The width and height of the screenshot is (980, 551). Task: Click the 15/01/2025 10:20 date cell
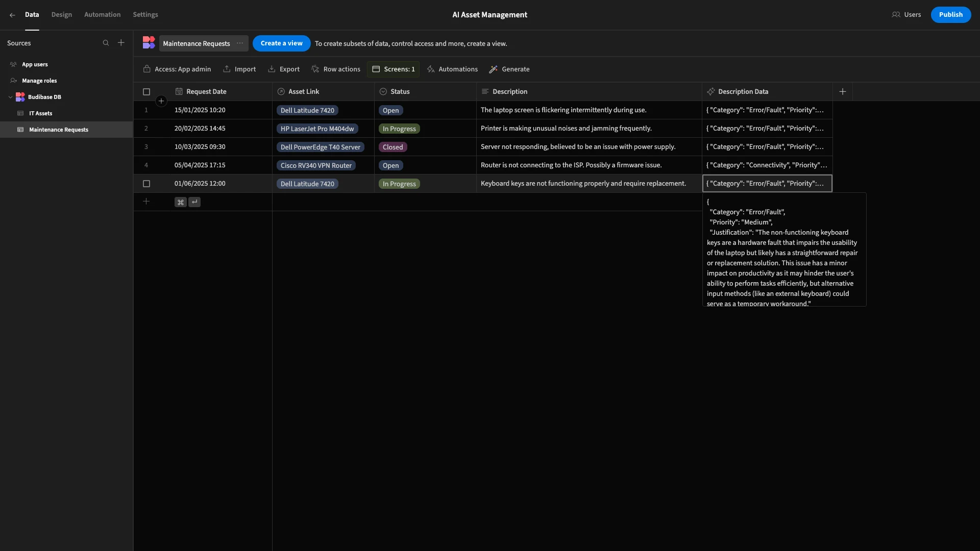tap(221, 110)
